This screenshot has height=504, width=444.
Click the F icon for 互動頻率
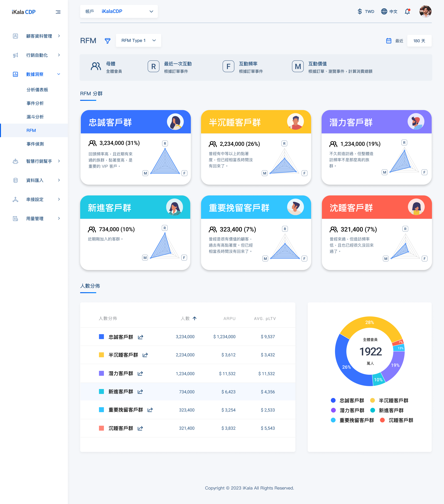tap(228, 66)
